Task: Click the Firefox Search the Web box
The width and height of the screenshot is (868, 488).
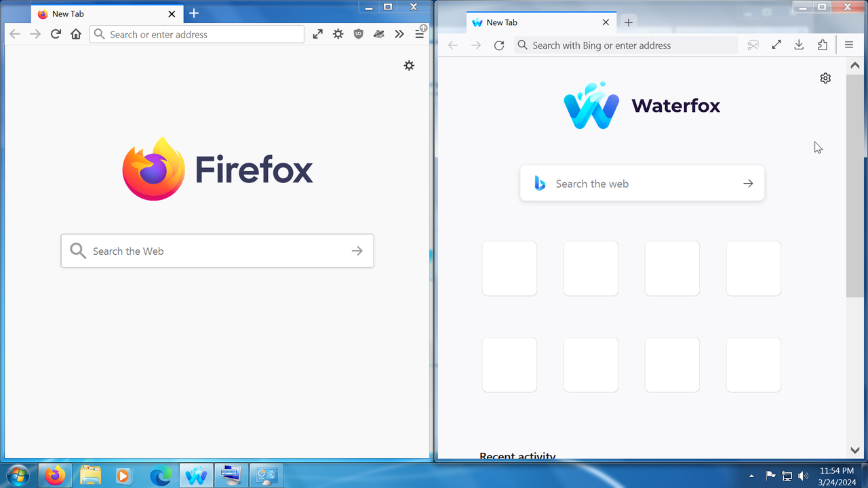Action: click(x=217, y=251)
